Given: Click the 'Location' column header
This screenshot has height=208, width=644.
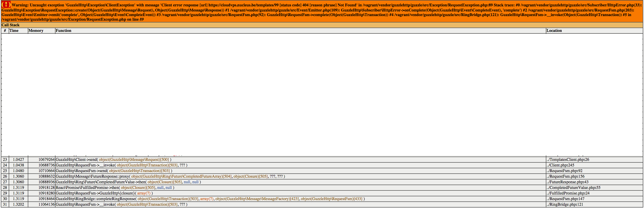Looking at the screenshot, I should point(594,31).
